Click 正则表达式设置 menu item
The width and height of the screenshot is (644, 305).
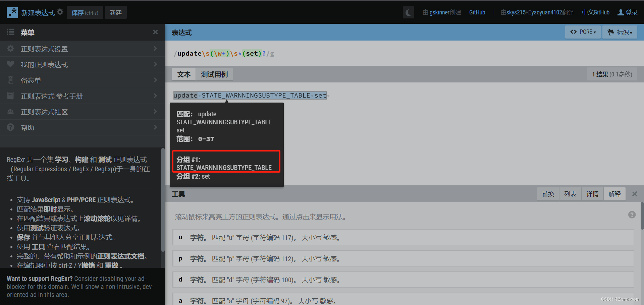(x=82, y=49)
